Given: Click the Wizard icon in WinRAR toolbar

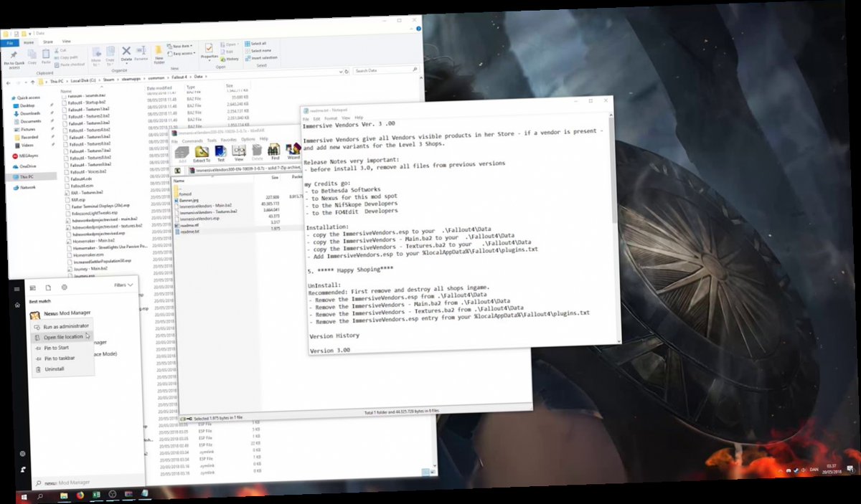Looking at the screenshot, I should [x=293, y=152].
